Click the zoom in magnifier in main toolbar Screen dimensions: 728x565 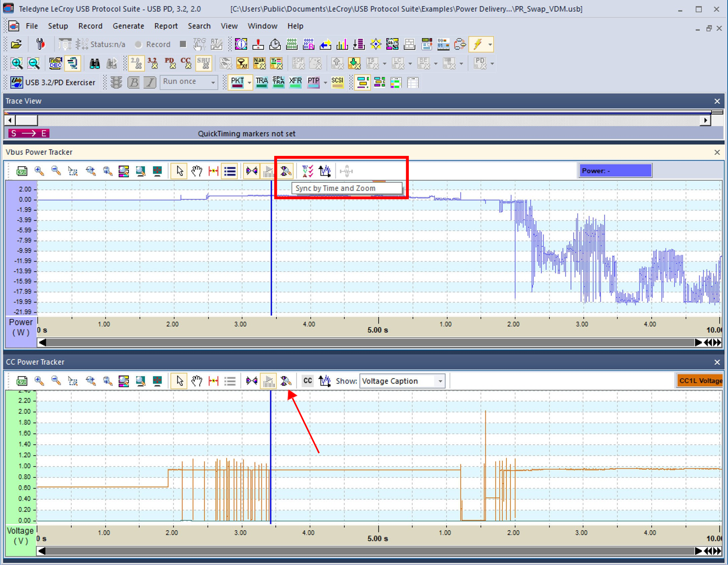(16, 63)
